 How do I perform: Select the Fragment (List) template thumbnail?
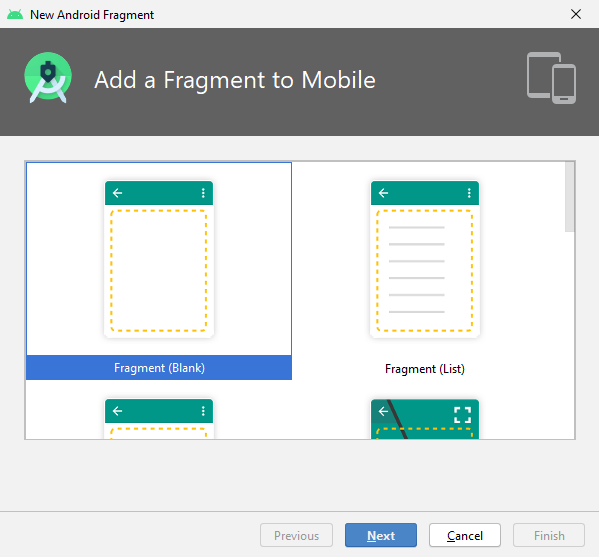(x=425, y=259)
